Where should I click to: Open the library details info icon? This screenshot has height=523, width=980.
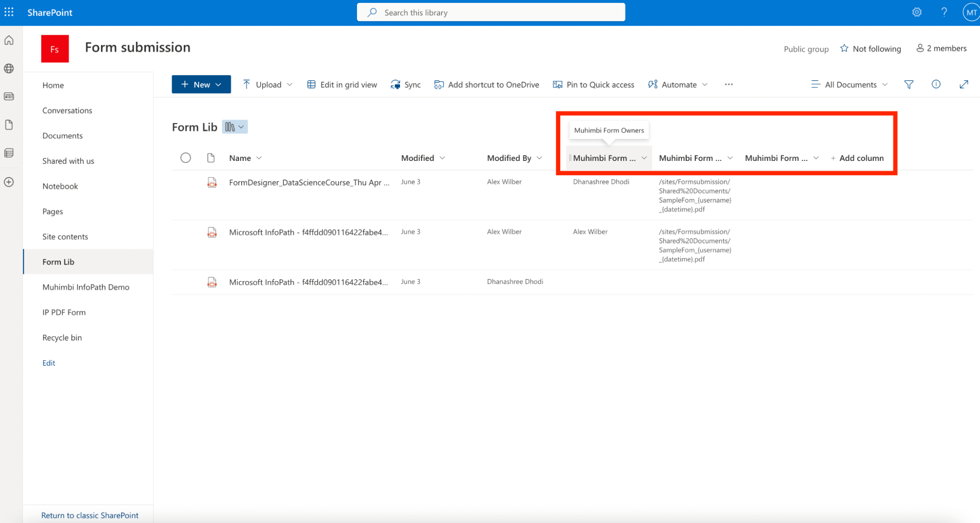(936, 84)
